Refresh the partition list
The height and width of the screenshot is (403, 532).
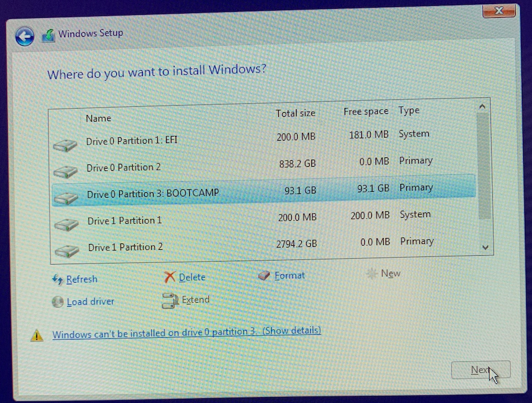[82, 280]
